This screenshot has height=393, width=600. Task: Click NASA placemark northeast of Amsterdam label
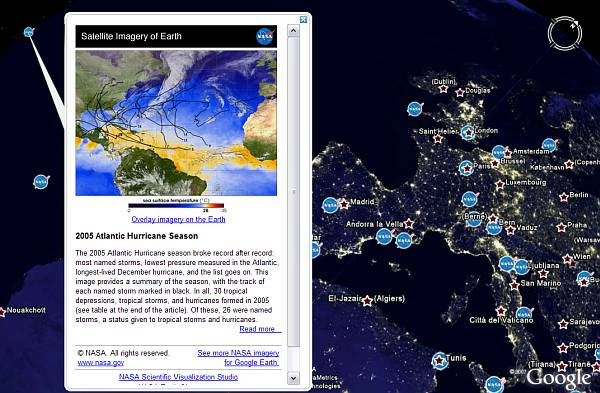tap(549, 145)
